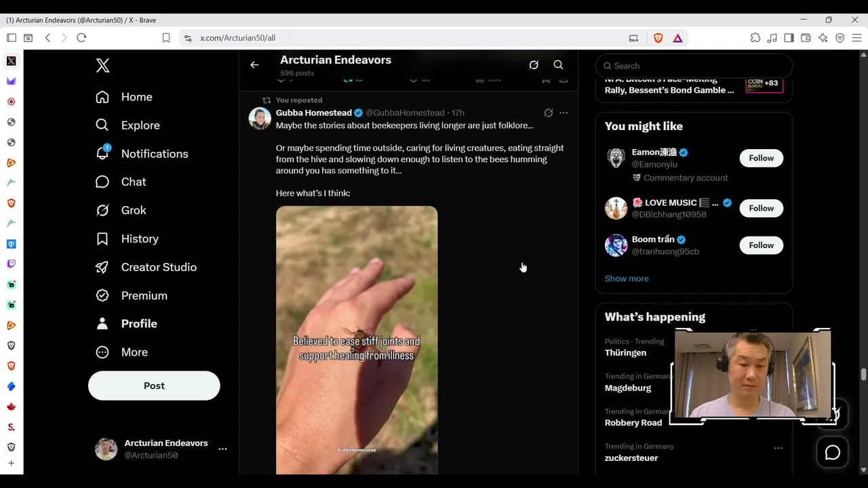Viewport: 868px width, 488px height.
Task: Open the Brave Wallet icon
Action: pyautogui.click(x=806, y=38)
